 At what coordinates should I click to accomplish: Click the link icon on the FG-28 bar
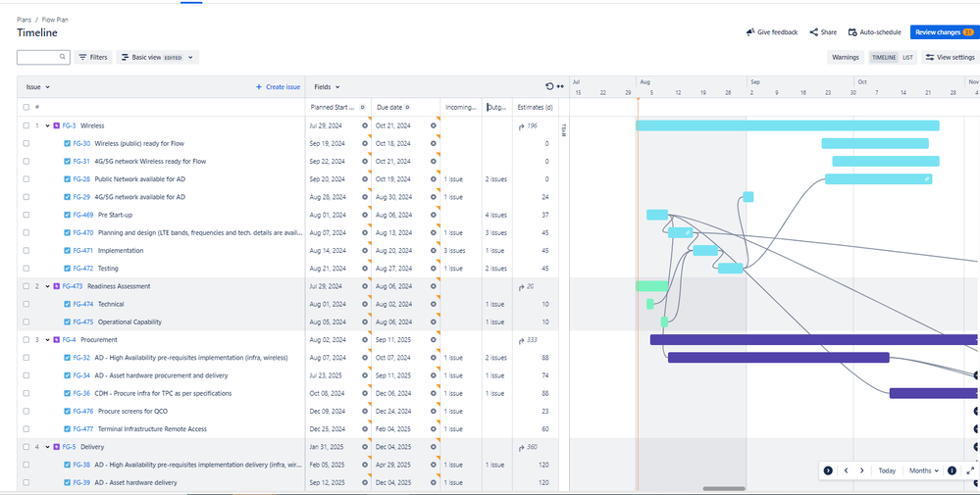(927, 179)
